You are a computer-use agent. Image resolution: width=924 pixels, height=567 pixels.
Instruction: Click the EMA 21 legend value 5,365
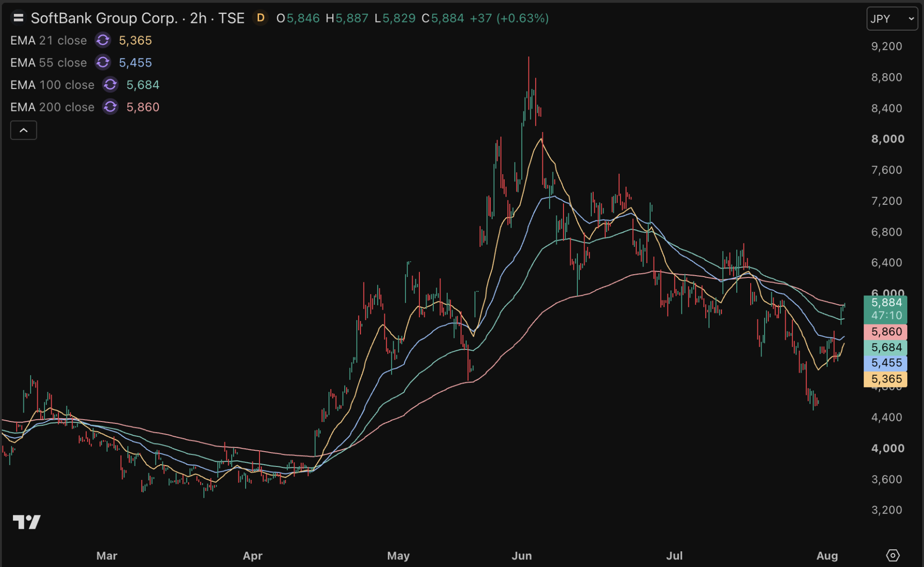pyautogui.click(x=135, y=40)
